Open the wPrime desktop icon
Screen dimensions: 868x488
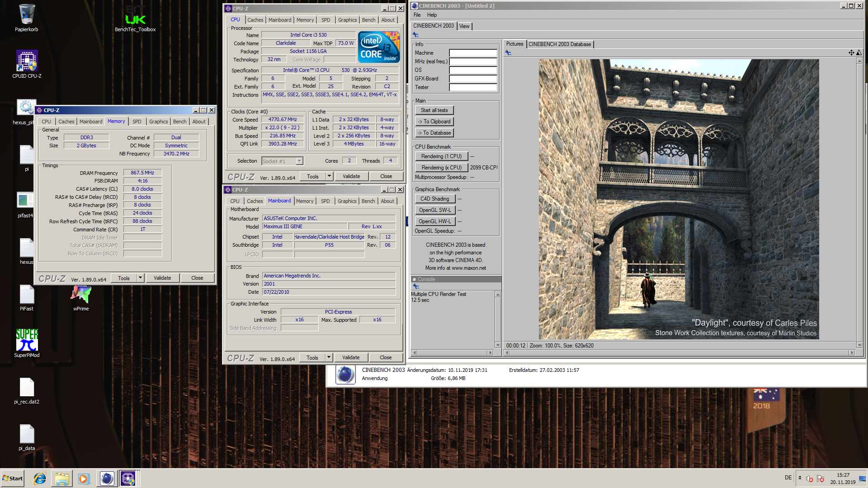(x=81, y=299)
